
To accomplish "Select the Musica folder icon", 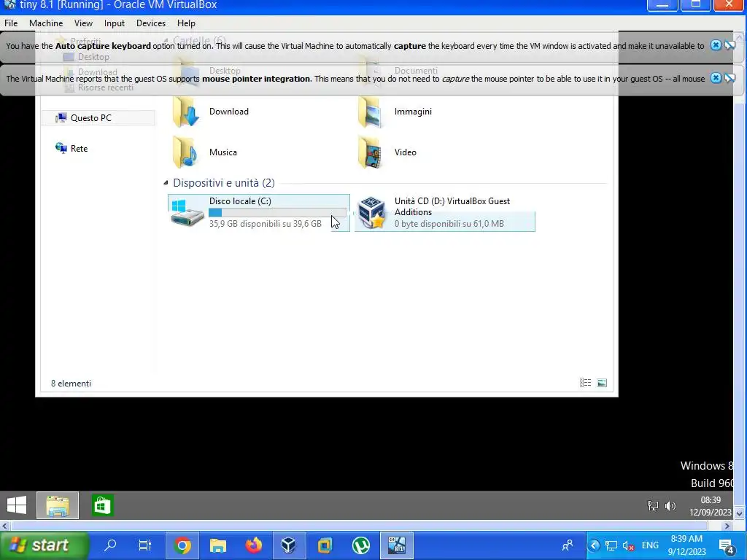I will tap(185, 153).
